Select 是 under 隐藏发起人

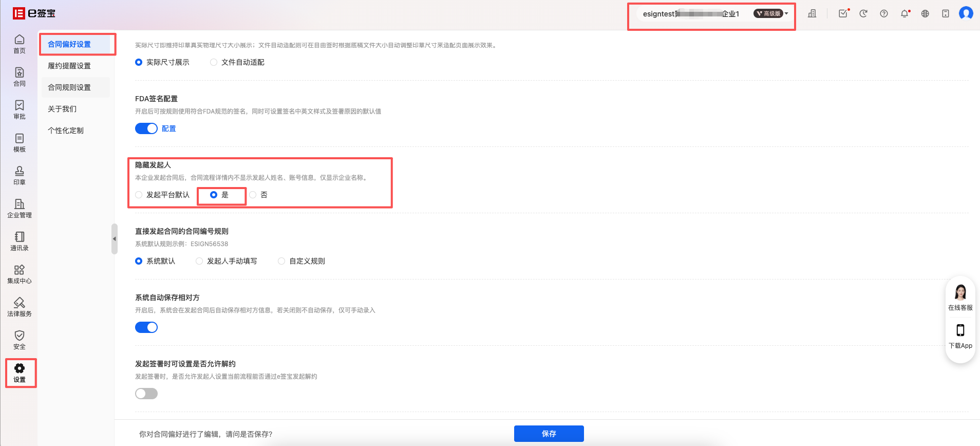click(214, 195)
